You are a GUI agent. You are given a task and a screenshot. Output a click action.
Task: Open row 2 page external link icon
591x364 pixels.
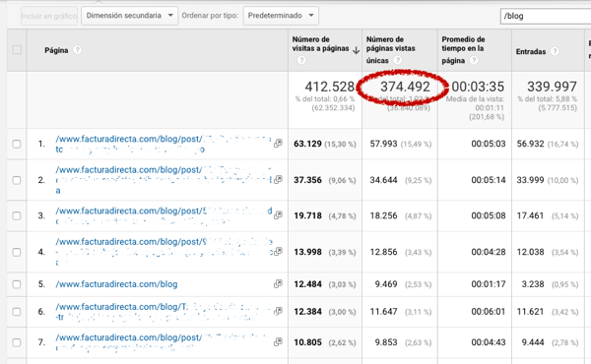click(x=278, y=180)
